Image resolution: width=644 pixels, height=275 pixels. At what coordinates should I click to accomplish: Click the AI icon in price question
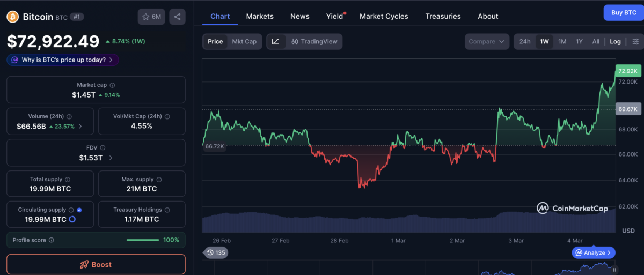point(15,60)
